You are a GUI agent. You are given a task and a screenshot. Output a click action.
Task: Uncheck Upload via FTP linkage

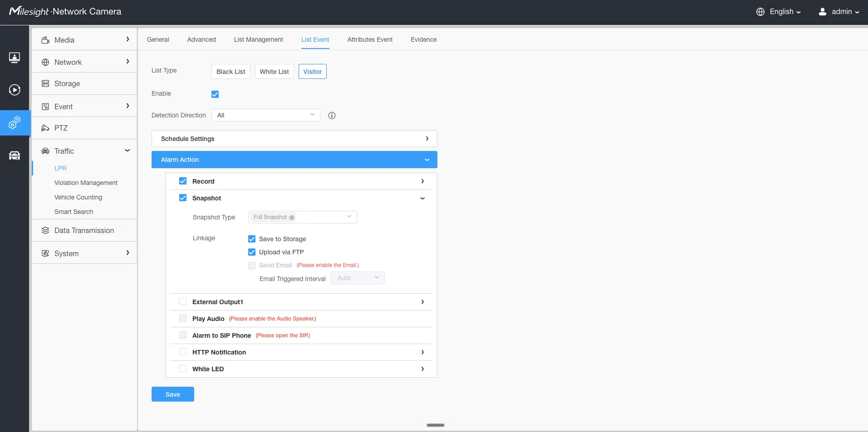click(252, 252)
